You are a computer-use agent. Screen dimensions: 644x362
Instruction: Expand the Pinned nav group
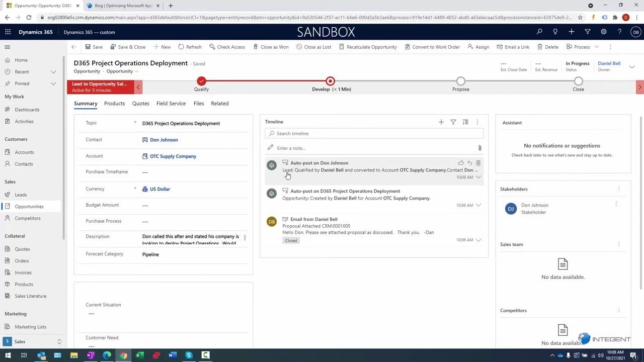53,83
